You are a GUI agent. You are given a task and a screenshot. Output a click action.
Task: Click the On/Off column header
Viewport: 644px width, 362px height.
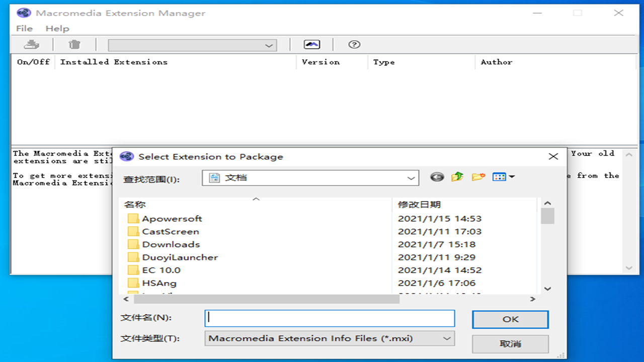(34, 62)
